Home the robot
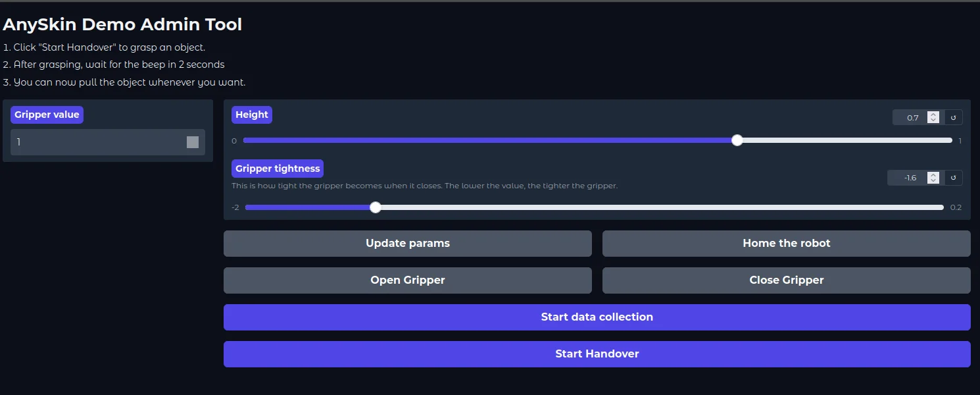 tap(787, 244)
